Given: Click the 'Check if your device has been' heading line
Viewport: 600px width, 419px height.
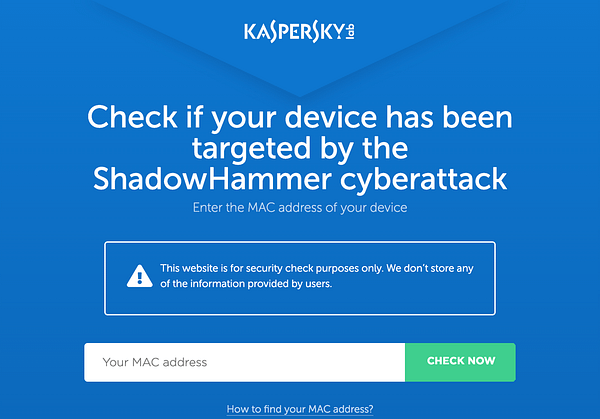Looking at the screenshot, I should point(300,117).
